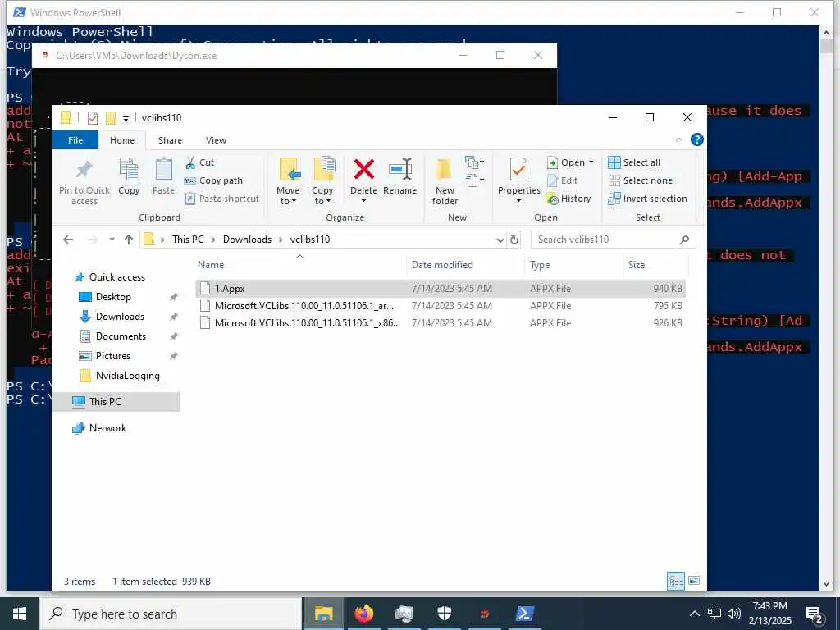
Task: Click Downloads in address path
Action: click(247, 240)
